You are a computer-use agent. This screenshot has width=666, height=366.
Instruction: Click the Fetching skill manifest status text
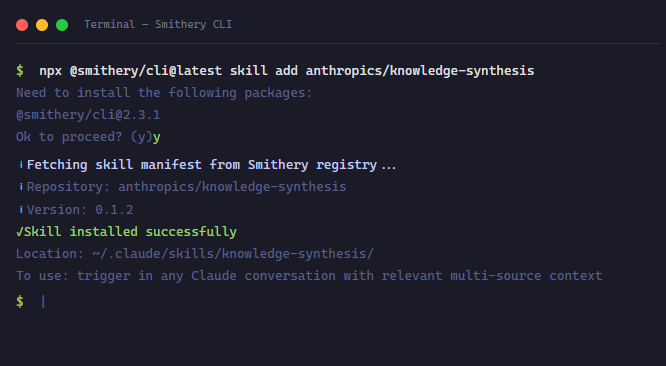coord(211,165)
